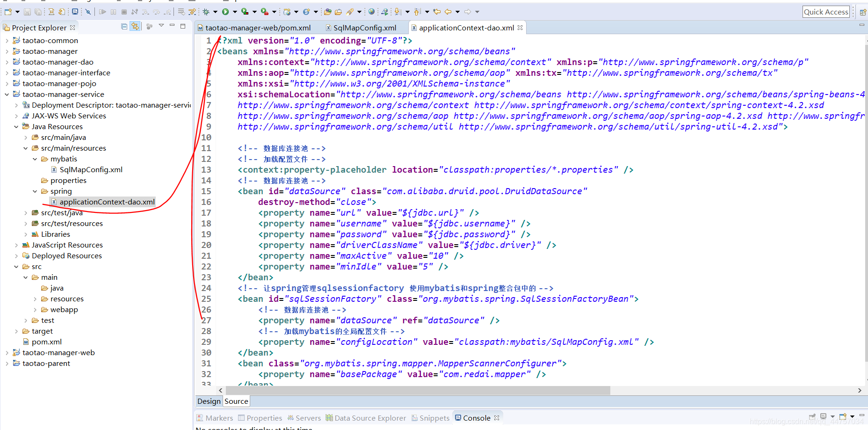Open the Data Source Explorer tab

click(366, 418)
